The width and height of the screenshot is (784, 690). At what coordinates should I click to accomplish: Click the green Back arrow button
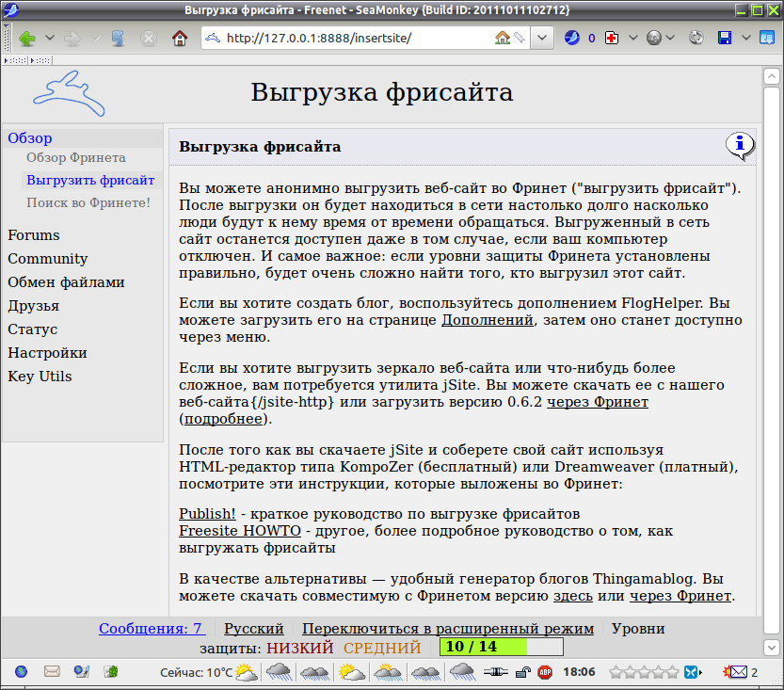(27, 38)
